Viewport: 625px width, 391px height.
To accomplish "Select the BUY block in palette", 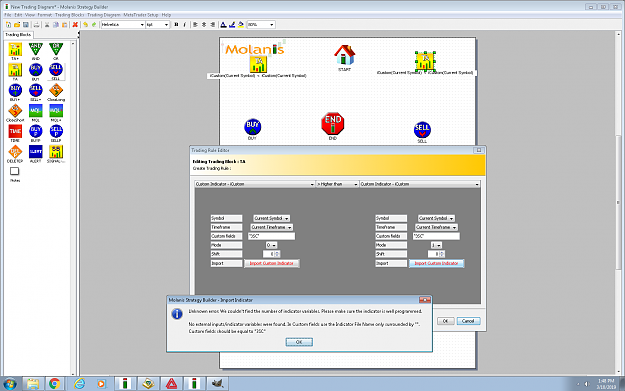I will [35, 70].
